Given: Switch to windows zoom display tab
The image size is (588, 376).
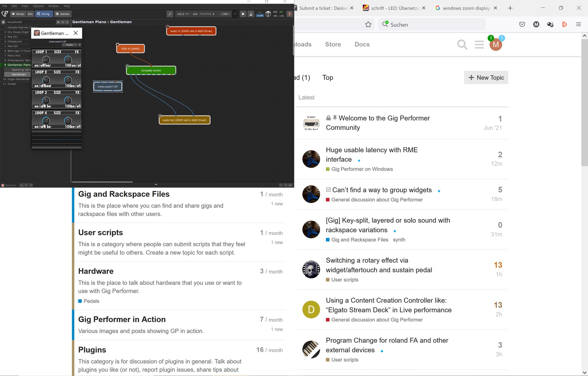Looking at the screenshot, I should click(466, 8).
